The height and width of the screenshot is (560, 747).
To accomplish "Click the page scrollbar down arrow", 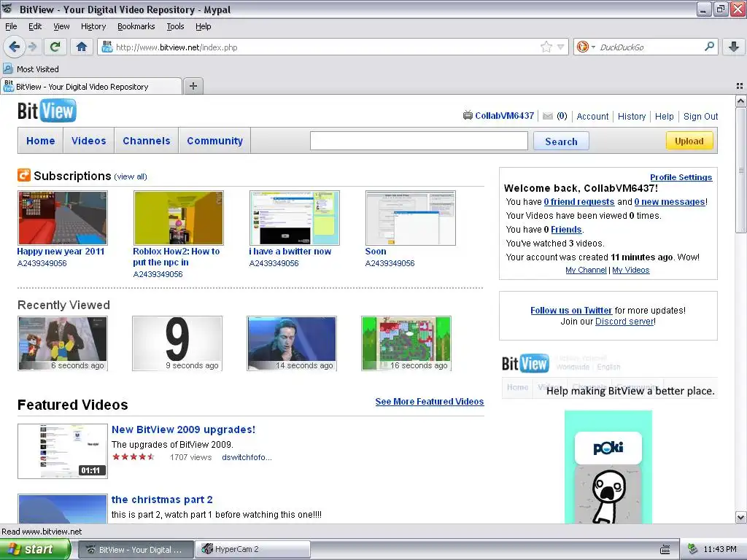I will pyautogui.click(x=741, y=517).
